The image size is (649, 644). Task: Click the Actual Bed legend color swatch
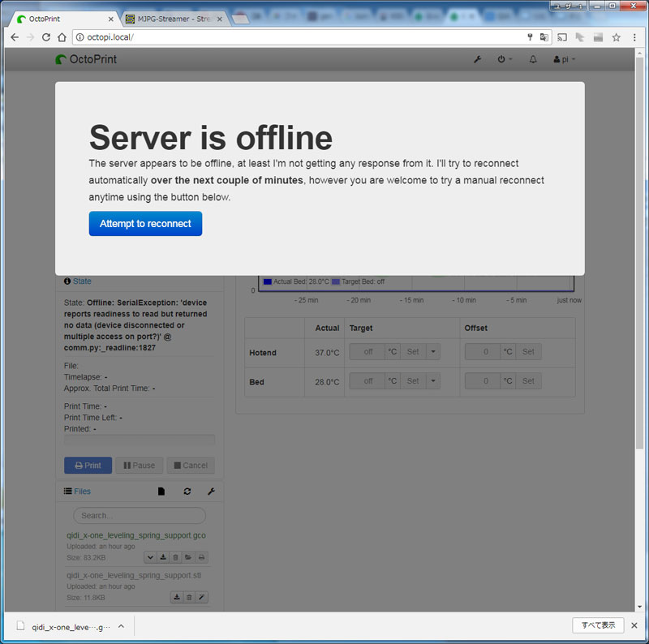coord(268,282)
